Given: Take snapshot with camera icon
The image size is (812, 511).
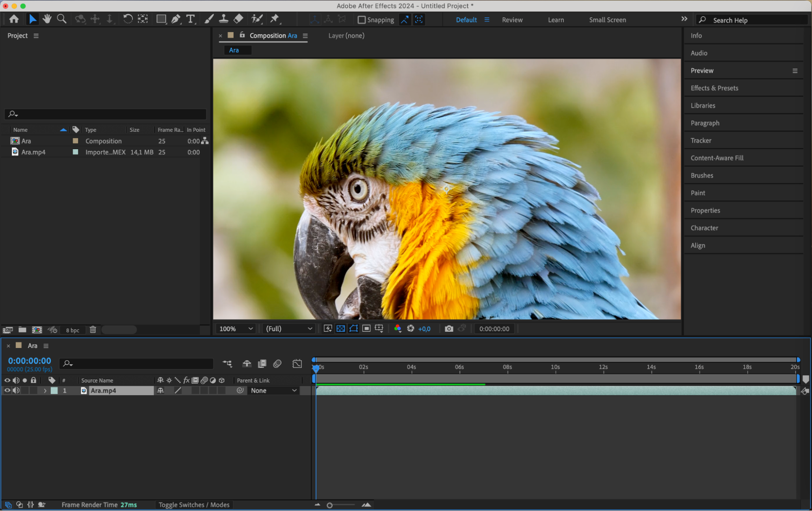Looking at the screenshot, I should pyautogui.click(x=448, y=328).
